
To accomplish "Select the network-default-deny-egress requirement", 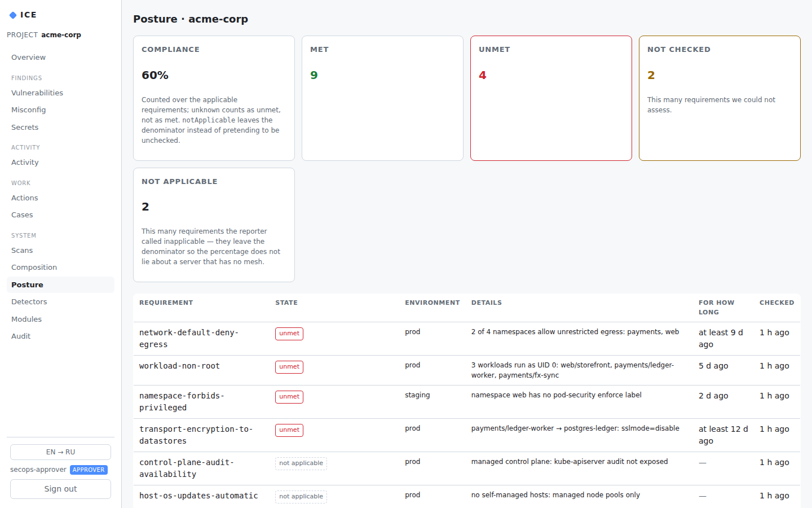I will tap(189, 339).
